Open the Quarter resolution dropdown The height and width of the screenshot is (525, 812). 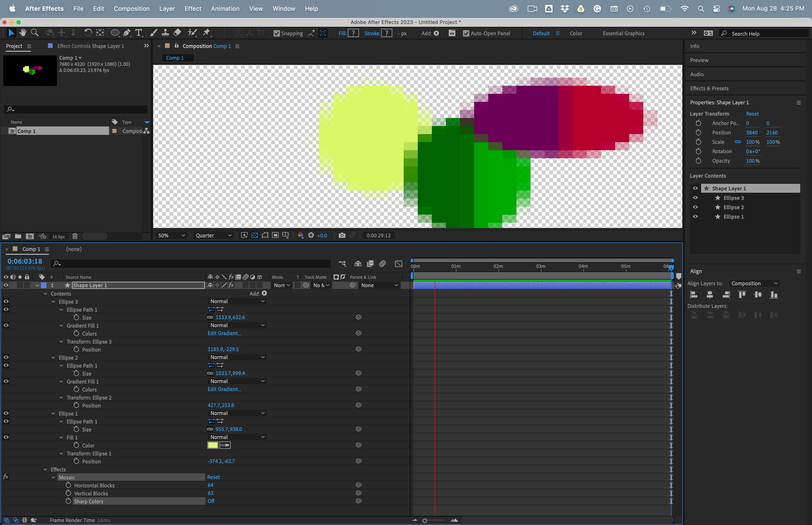coord(214,235)
